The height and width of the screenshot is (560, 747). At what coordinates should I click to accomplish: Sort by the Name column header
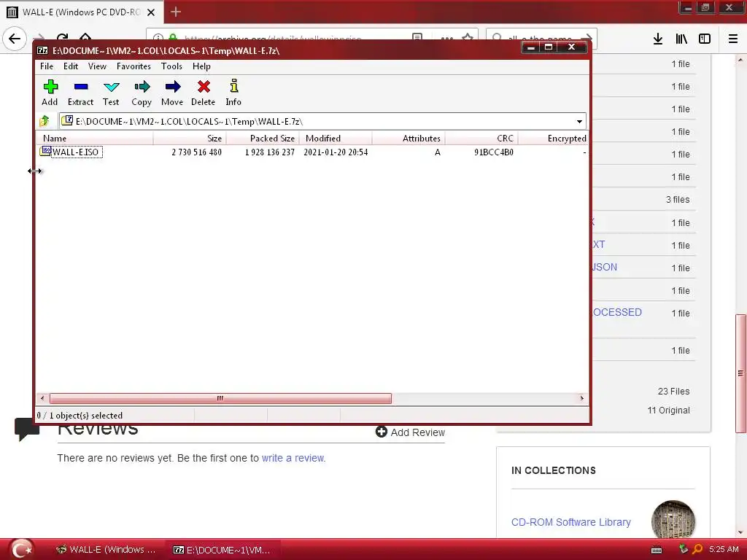(95, 138)
